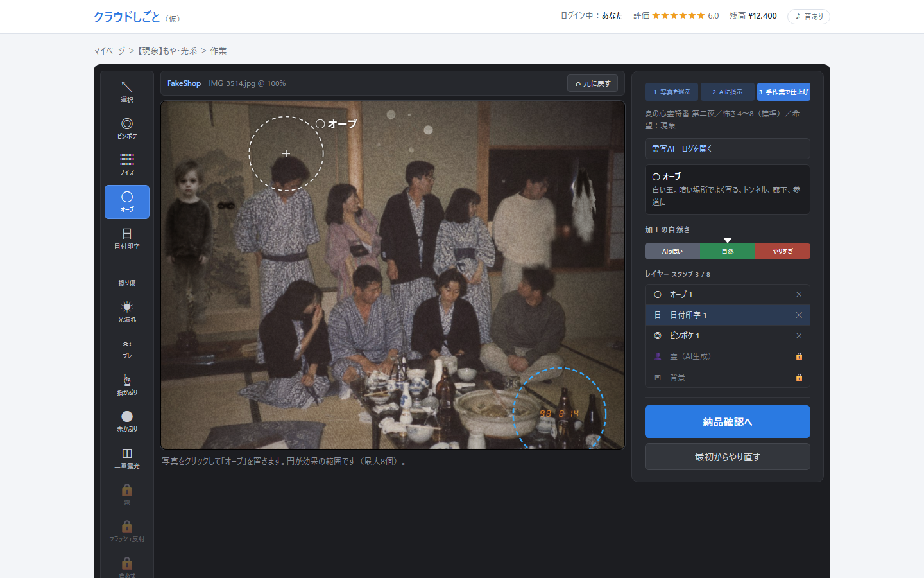This screenshot has height=578, width=924.
Task: Click the 評価 star rating 6.0
Action: [676, 16]
